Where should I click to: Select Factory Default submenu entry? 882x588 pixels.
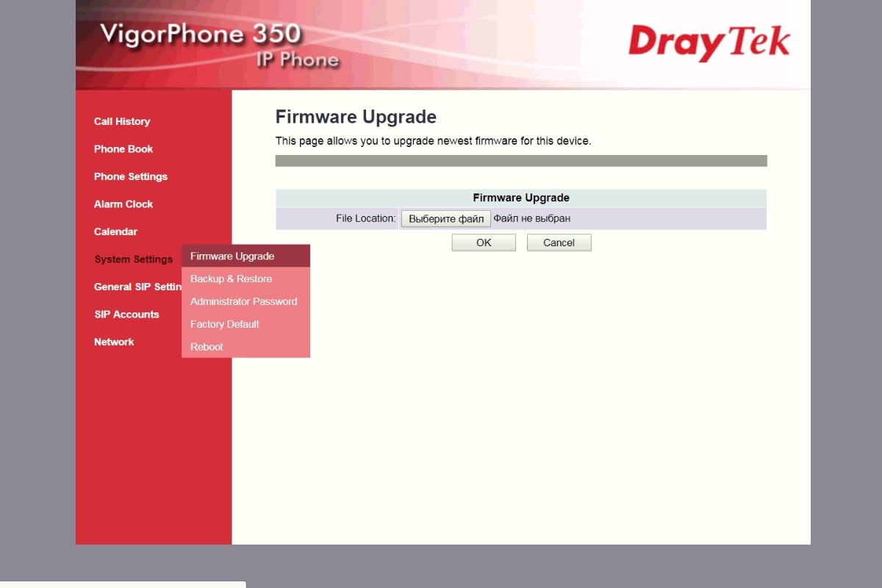click(245, 324)
